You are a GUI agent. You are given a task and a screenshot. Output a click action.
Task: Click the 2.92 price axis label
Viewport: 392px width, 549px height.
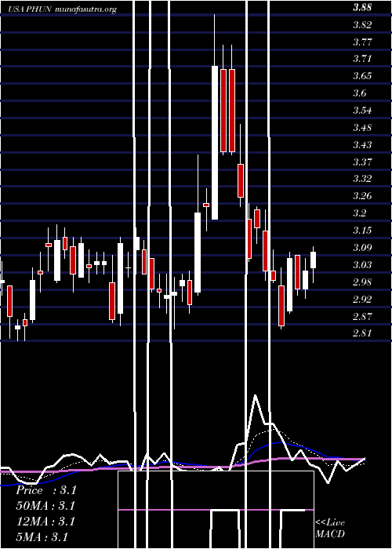coord(362,299)
